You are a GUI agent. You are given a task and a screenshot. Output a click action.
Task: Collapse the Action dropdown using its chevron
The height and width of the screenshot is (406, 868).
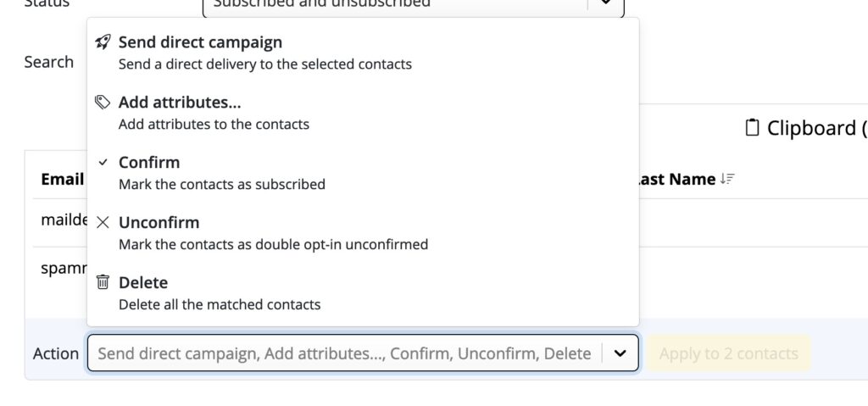point(620,353)
